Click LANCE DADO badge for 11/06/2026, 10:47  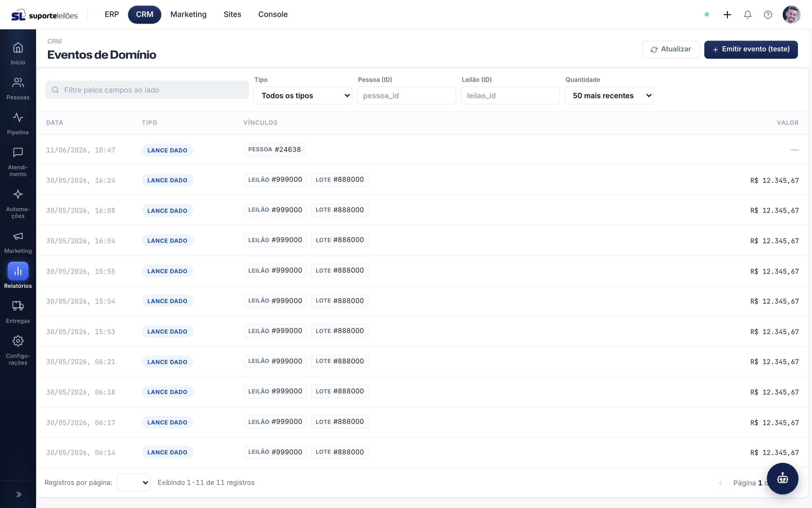click(167, 150)
